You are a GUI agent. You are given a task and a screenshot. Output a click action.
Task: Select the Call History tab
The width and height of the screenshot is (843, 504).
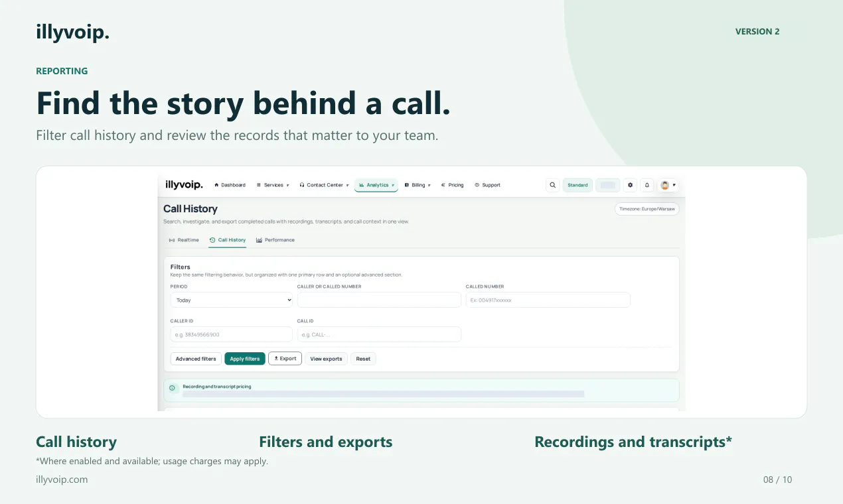click(227, 240)
